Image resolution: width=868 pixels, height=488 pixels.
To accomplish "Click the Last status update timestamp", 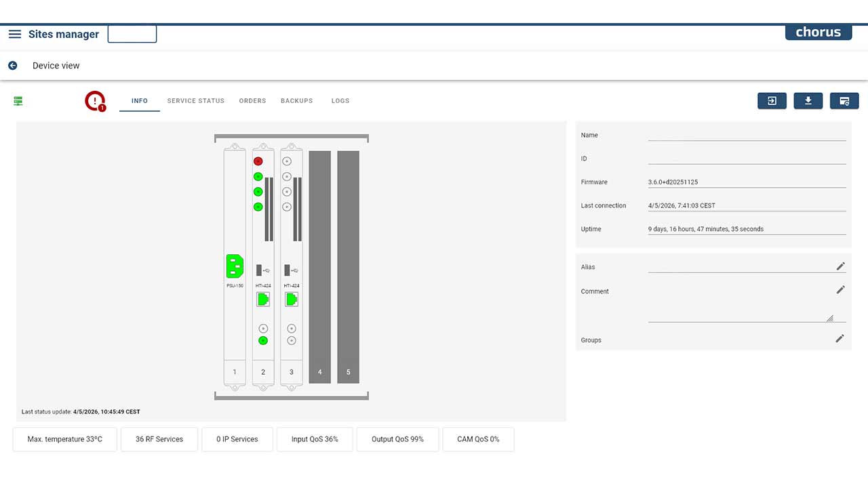I will pyautogui.click(x=106, y=411).
